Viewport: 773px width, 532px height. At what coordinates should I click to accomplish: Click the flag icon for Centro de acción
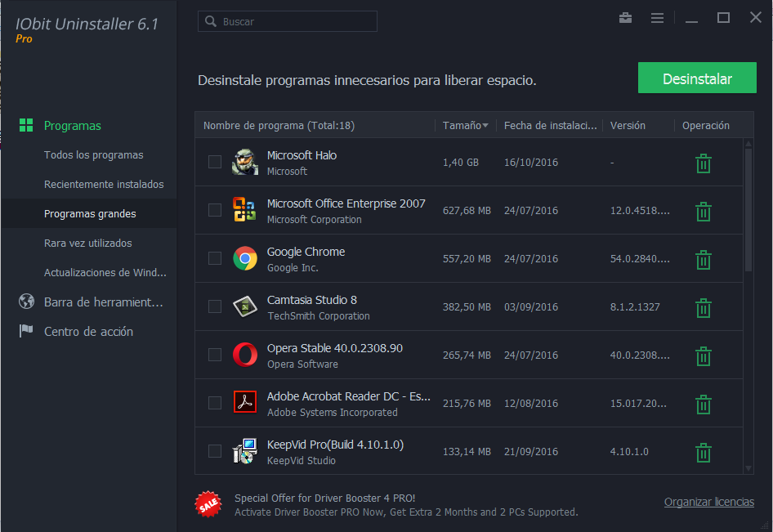(26, 330)
